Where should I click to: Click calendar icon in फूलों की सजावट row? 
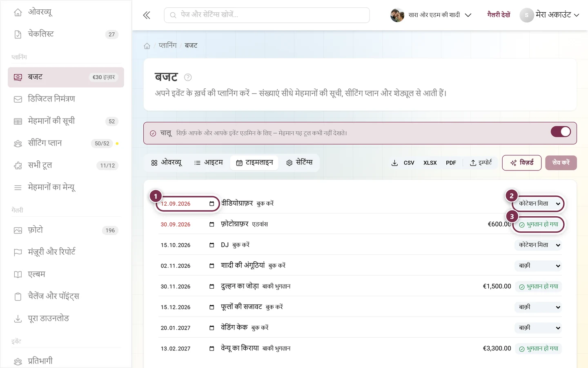[212, 307]
